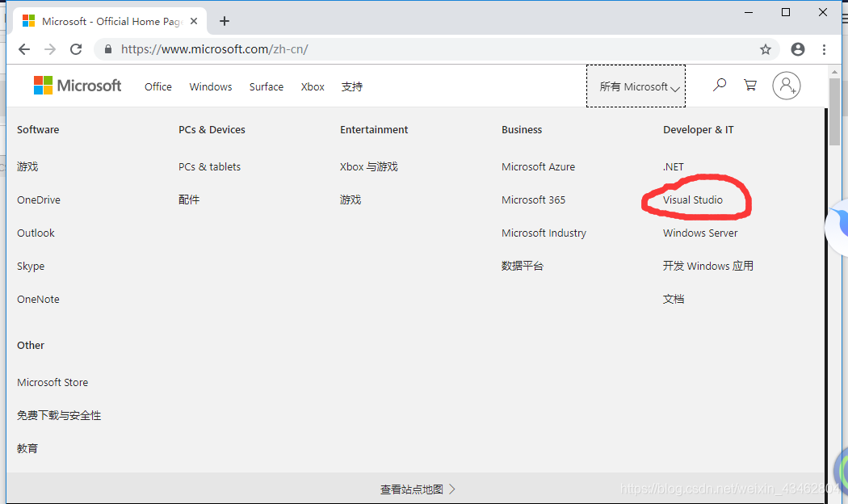Click 游戏 under Entertainment
Screen dimensions: 848x504
tap(351, 199)
